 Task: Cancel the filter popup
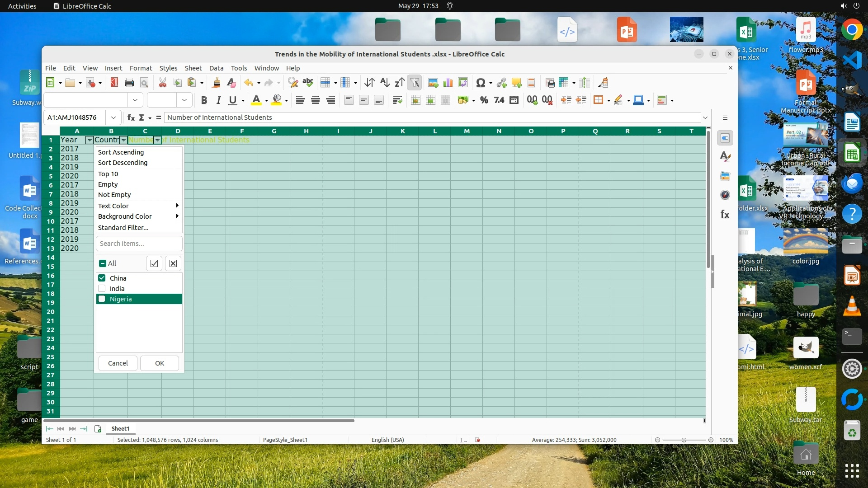tap(118, 363)
